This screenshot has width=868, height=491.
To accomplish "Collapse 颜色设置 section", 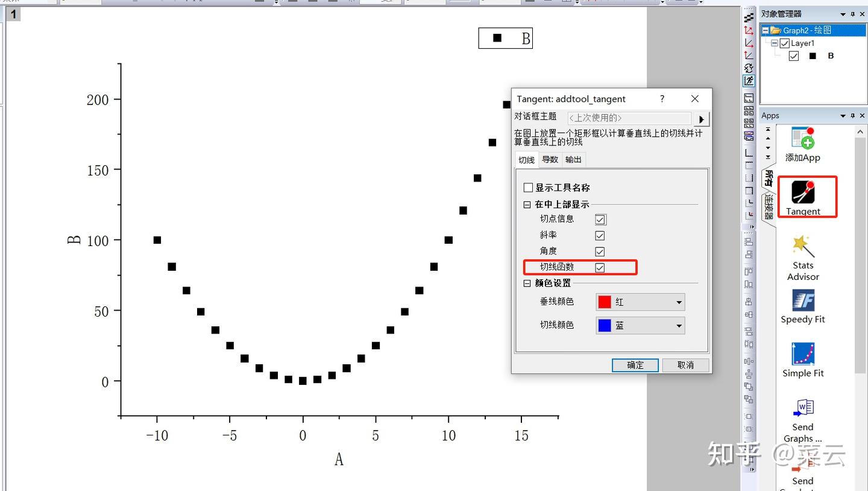I will point(527,283).
